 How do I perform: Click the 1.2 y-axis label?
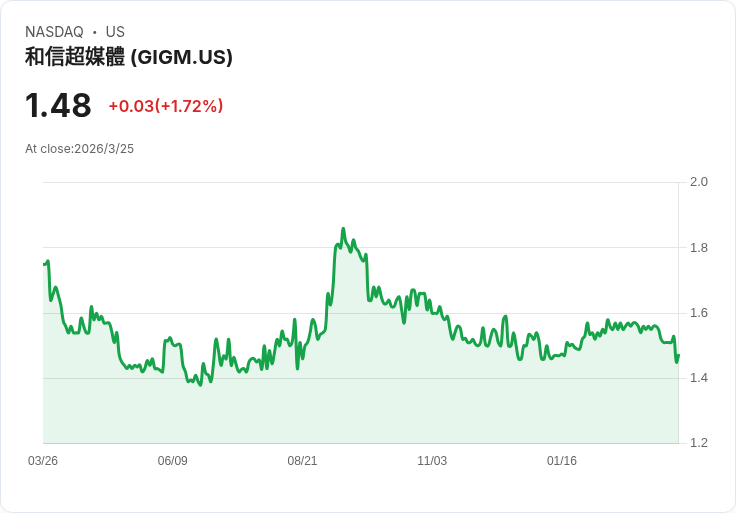tap(699, 443)
